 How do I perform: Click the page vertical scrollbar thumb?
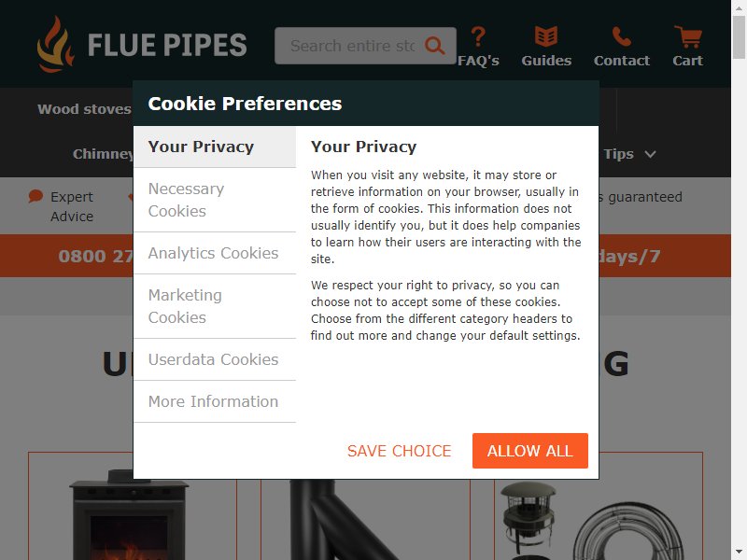(739, 36)
